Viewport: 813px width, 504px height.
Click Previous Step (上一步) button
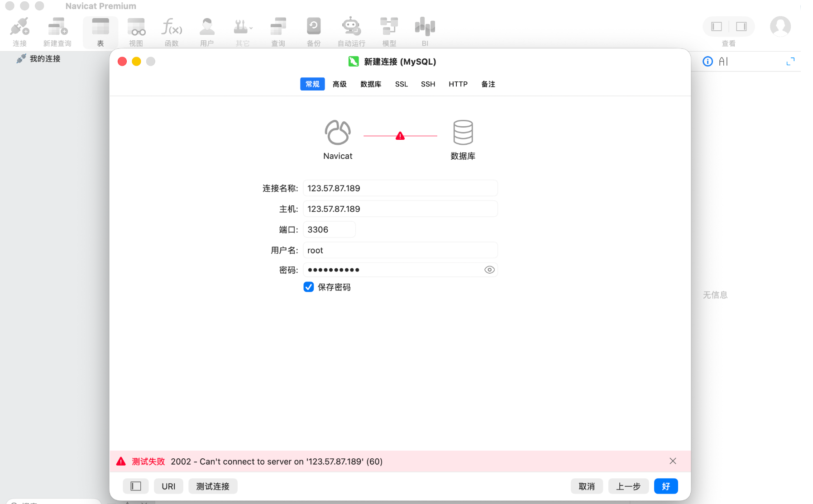[x=628, y=486]
